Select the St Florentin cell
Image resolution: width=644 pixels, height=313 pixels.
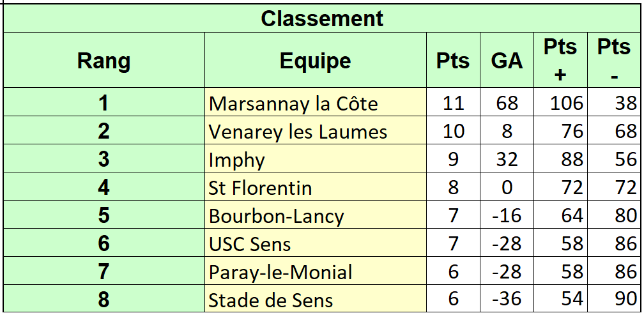316,187
